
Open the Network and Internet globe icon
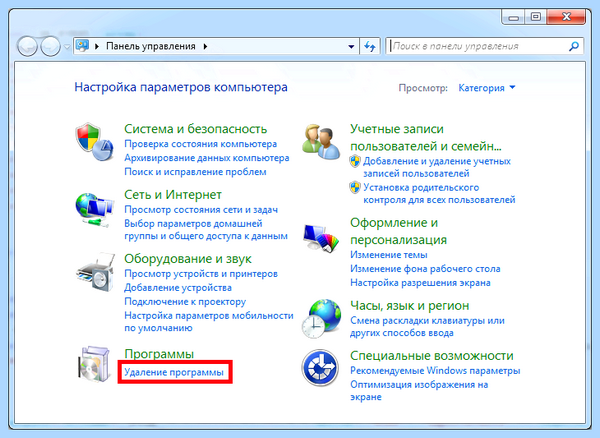(x=94, y=210)
